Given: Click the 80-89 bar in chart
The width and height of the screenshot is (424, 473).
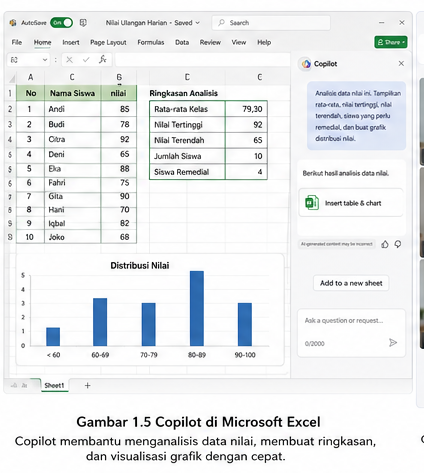Looking at the screenshot, I should [x=197, y=308].
